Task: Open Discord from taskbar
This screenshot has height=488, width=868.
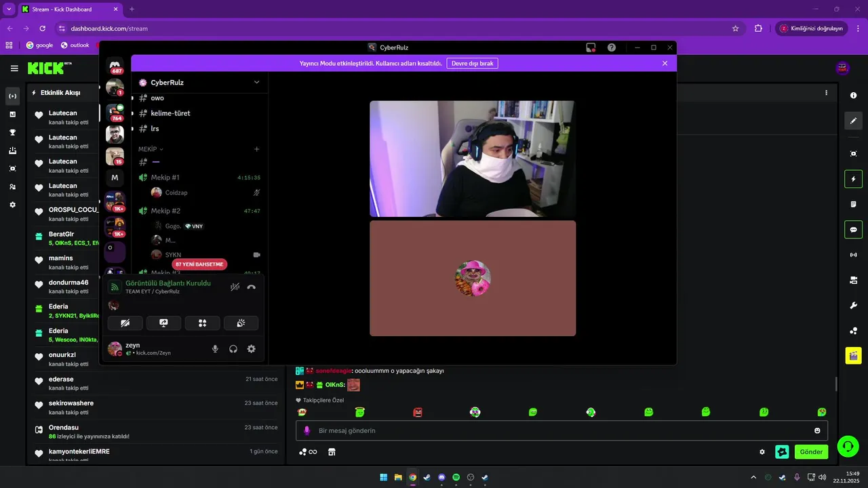Action: (441, 477)
